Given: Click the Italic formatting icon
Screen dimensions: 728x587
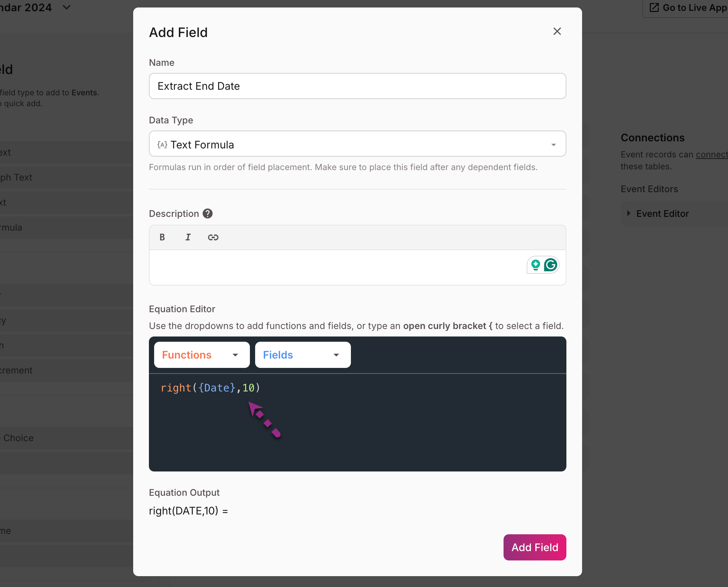Looking at the screenshot, I should tap(188, 237).
